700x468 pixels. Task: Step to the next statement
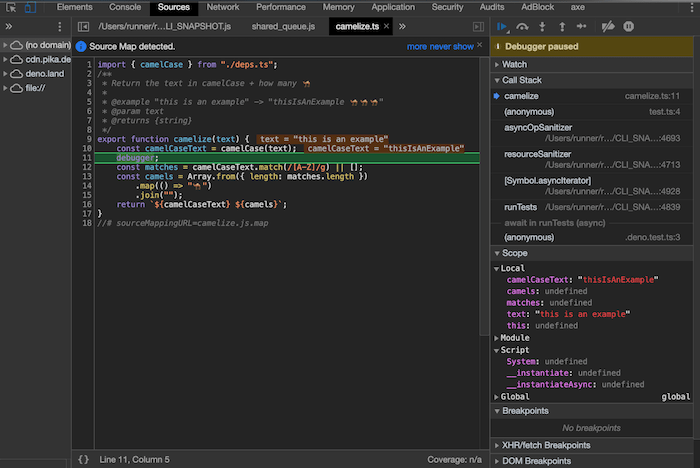pyautogui.click(x=582, y=27)
